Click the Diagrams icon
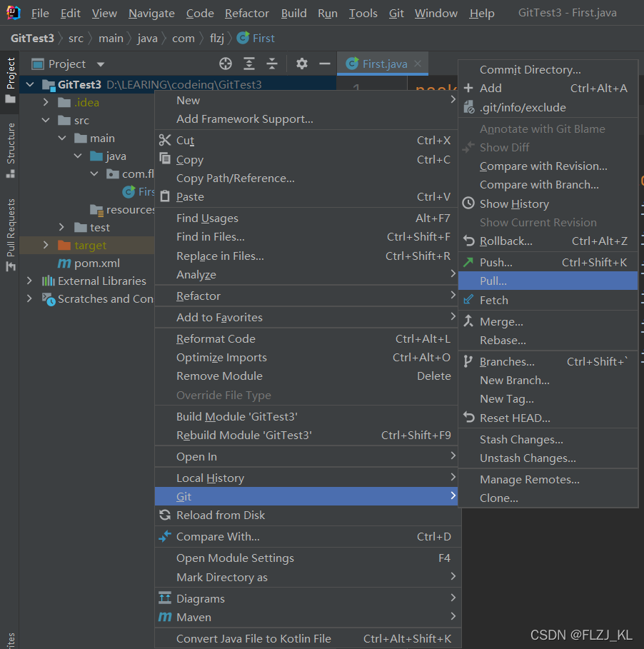The image size is (644, 649). coord(165,598)
